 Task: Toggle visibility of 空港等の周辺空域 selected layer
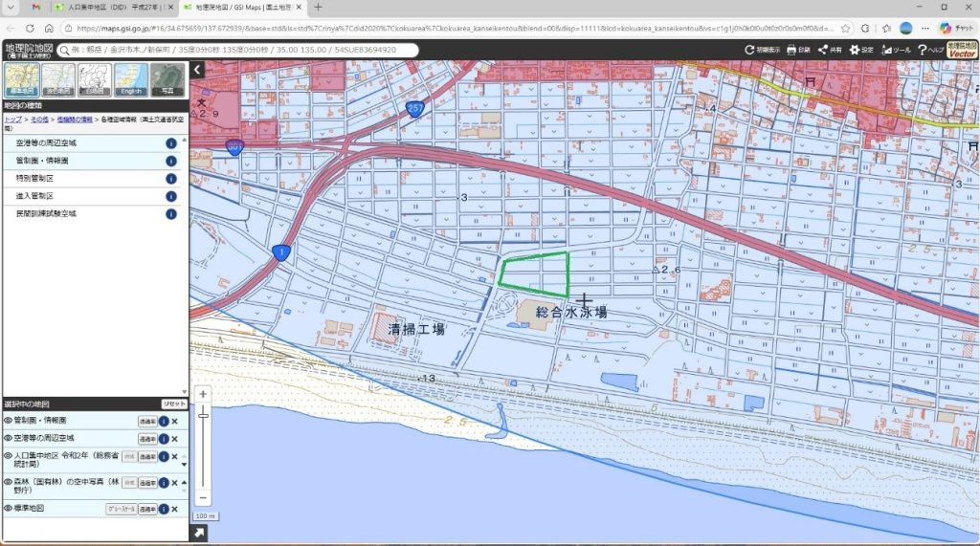[8, 439]
